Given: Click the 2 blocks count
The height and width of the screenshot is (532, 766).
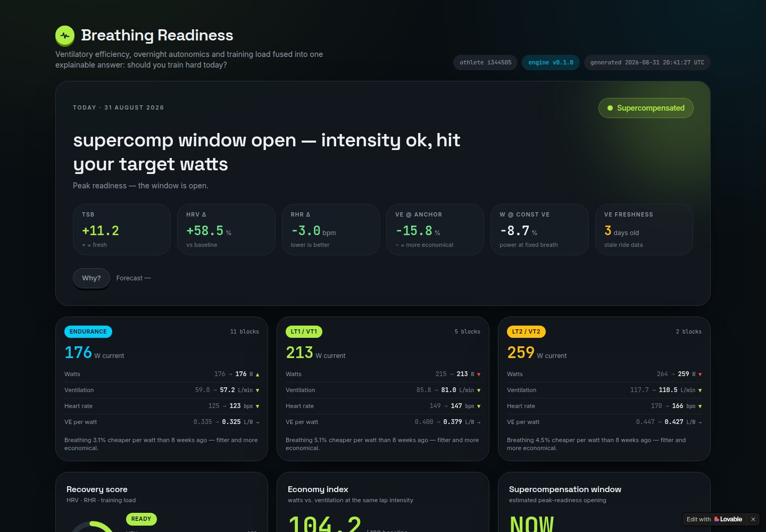Looking at the screenshot, I should pyautogui.click(x=689, y=332).
